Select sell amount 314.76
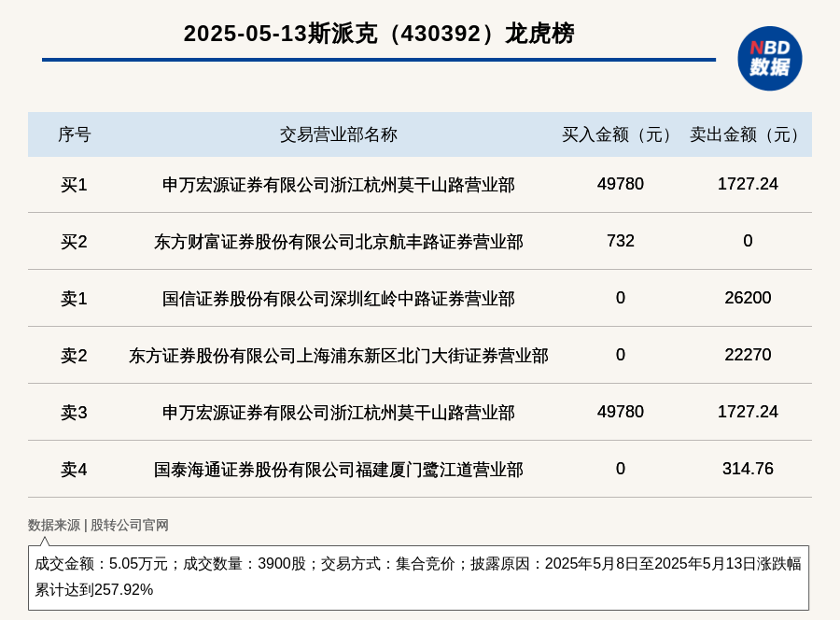Screen dimensions: 840x620 pos(748,469)
